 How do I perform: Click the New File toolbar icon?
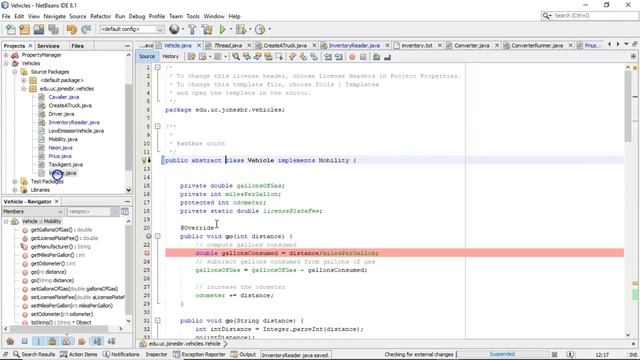(x=11, y=29)
